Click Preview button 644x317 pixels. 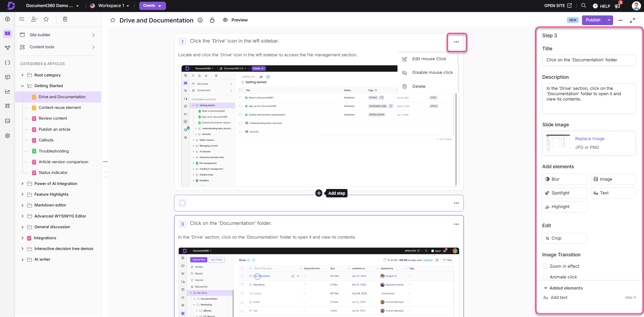(x=235, y=20)
